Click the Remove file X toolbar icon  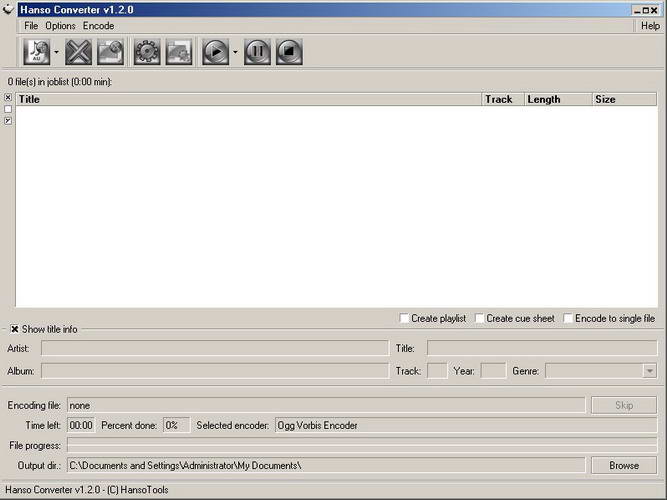click(x=78, y=52)
